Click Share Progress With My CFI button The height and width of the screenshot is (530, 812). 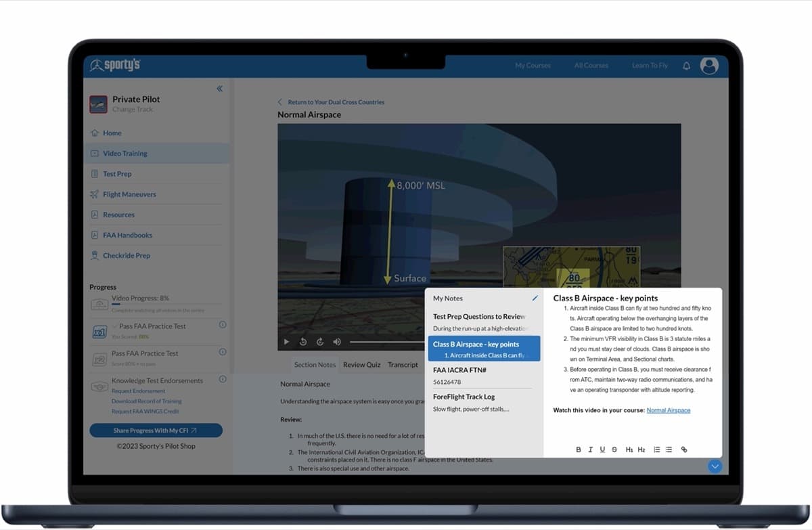pos(156,430)
